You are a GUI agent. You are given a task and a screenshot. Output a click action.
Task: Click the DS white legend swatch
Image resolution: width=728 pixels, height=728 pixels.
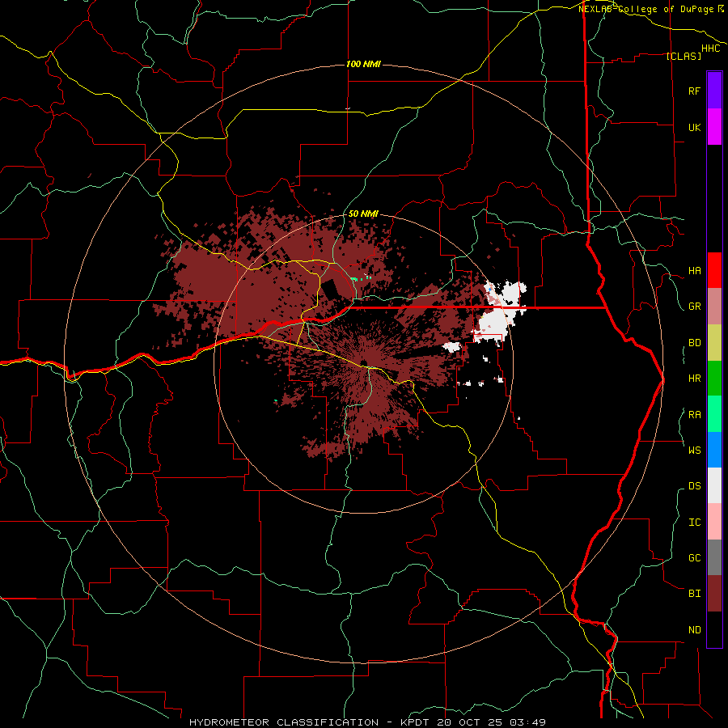tap(714, 485)
